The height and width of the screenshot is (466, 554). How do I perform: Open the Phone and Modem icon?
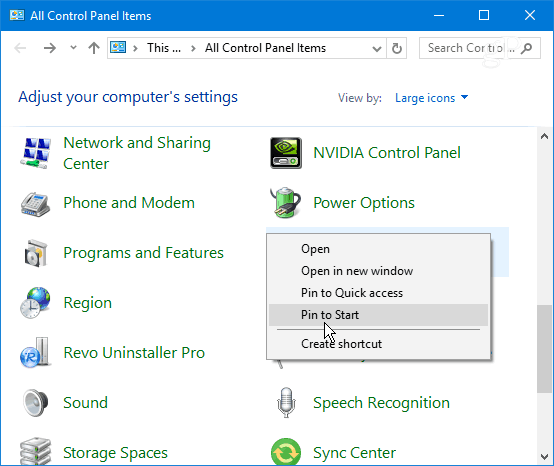[35, 203]
